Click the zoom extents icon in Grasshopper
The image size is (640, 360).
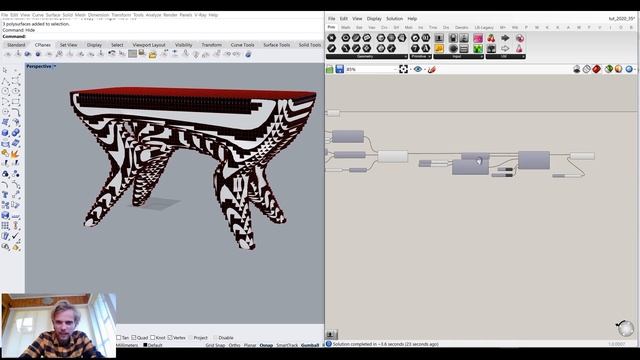[403, 69]
